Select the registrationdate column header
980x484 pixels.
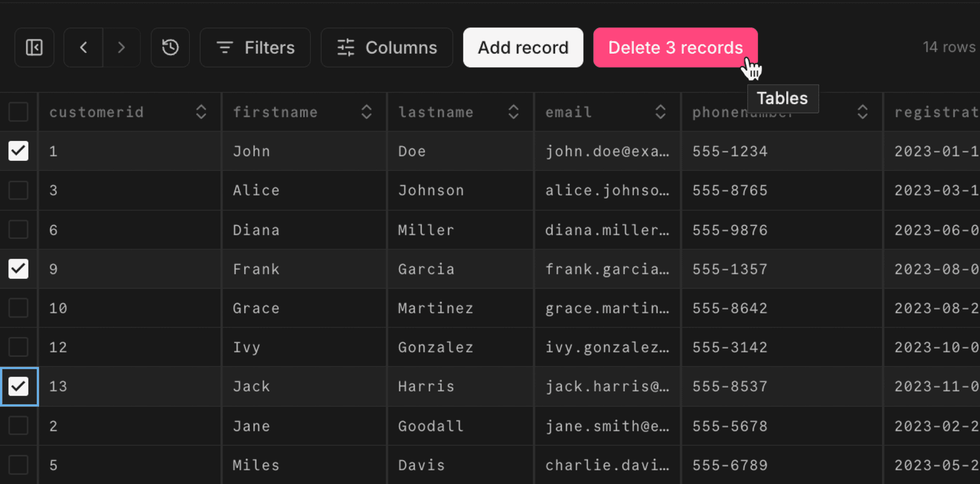[x=939, y=111]
